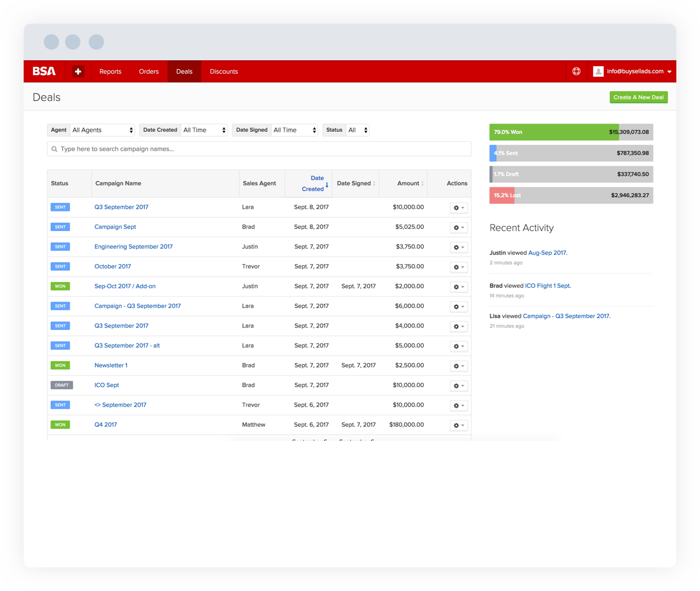700x591 pixels.
Task: Open gear actions for Q3 September 2017 $4,000.00 row
Action: (x=459, y=326)
